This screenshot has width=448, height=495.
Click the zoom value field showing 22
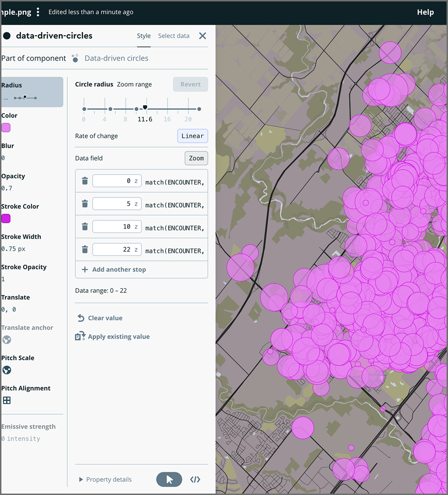coord(117,249)
